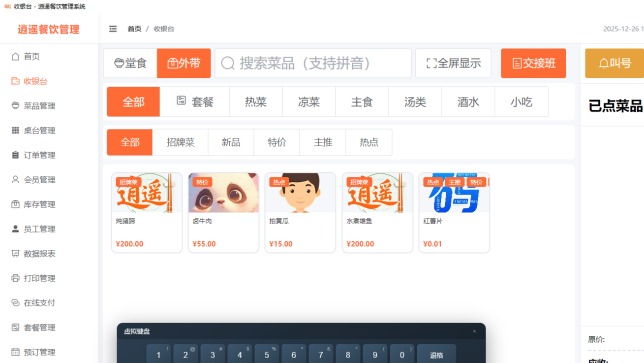Click the 菜品管理 sidebar icon
Image resolution: width=644 pixels, height=363 pixels.
(15, 105)
